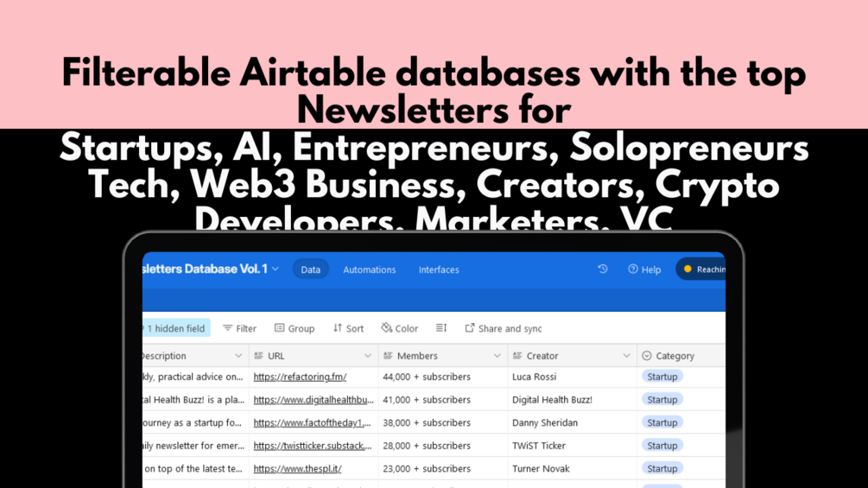Click the Sort arrows icon
Screen dimensions: 868x488
pos(338,327)
